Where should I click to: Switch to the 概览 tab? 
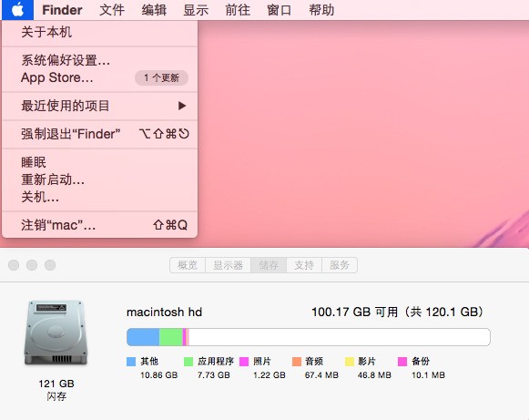pos(188,265)
